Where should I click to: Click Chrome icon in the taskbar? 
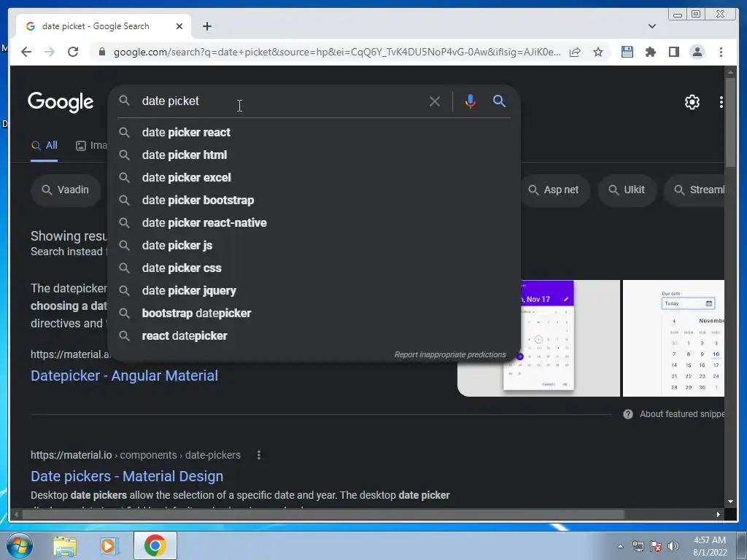point(155,545)
